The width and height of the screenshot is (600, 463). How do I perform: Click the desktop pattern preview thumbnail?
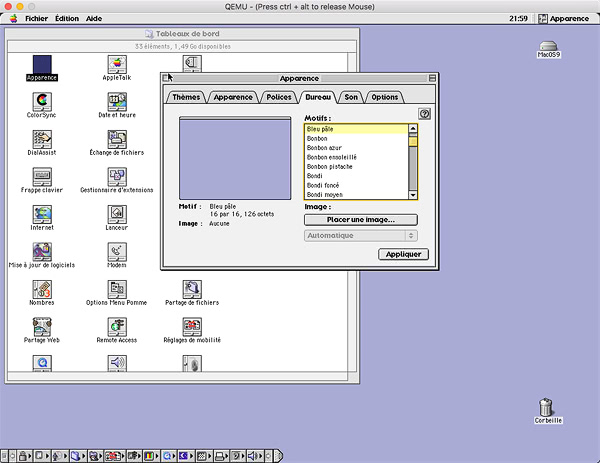(235, 158)
